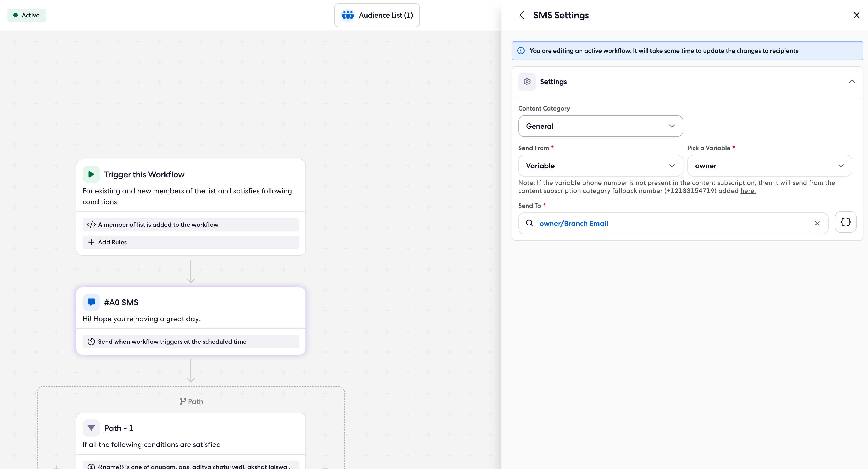The width and height of the screenshot is (868, 469).
Task: Clear the owner/Branch Email recipient
Action: click(x=817, y=223)
